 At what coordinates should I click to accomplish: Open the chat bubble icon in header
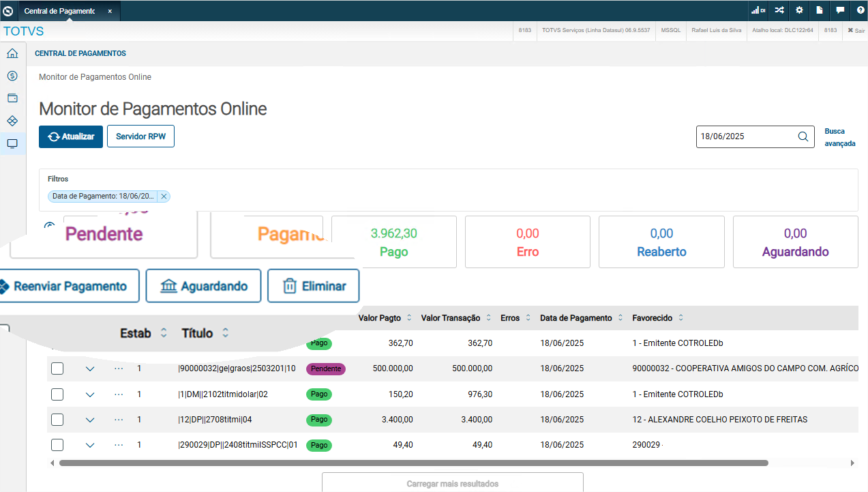tap(840, 10)
